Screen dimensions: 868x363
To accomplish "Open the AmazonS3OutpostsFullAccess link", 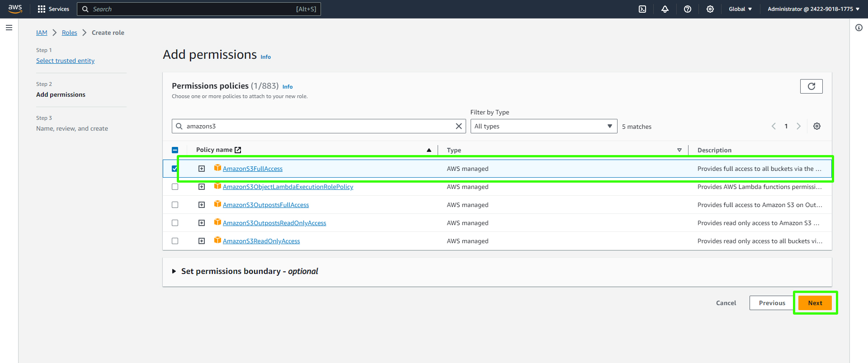I will [x=266, y=205].
